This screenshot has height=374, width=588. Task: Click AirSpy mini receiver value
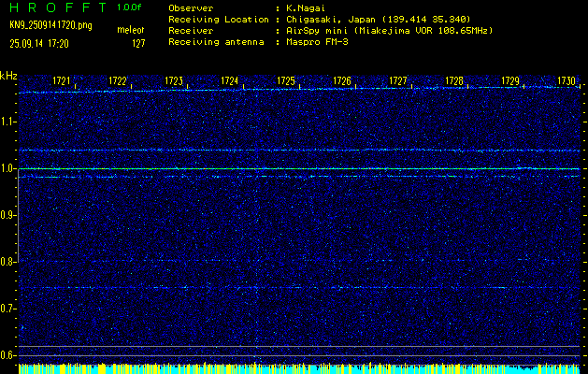click(x=389, y=31)
